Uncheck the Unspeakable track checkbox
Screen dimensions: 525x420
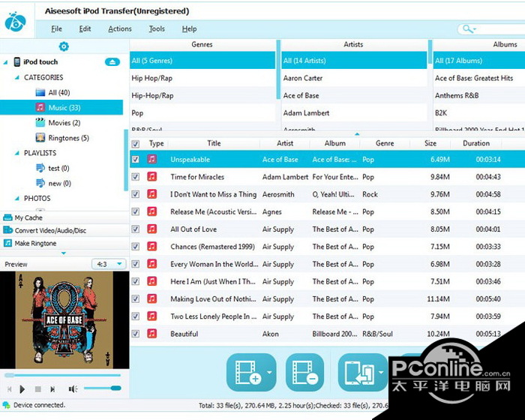click(135, 159)
